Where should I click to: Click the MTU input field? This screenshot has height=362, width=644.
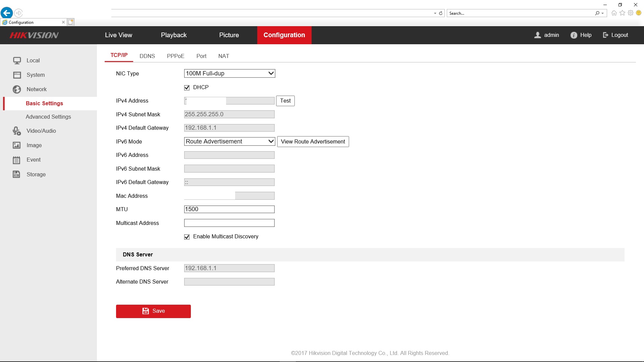tap(229, 209)
